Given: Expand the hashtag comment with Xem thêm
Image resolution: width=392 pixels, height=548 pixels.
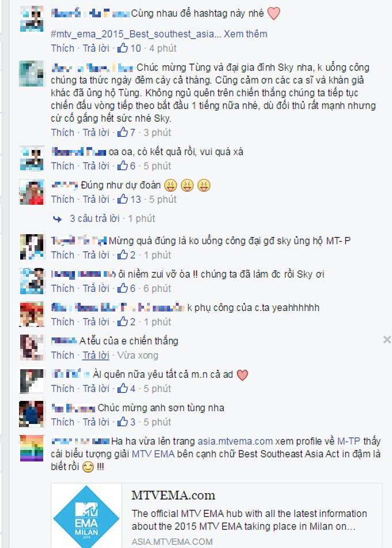Looking at the screenshot, I should (x=245, y=34).
